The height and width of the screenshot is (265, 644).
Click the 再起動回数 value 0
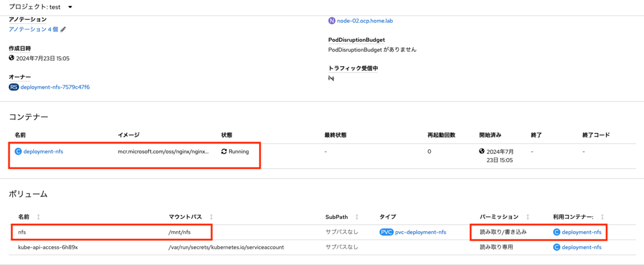coord(429,152)
